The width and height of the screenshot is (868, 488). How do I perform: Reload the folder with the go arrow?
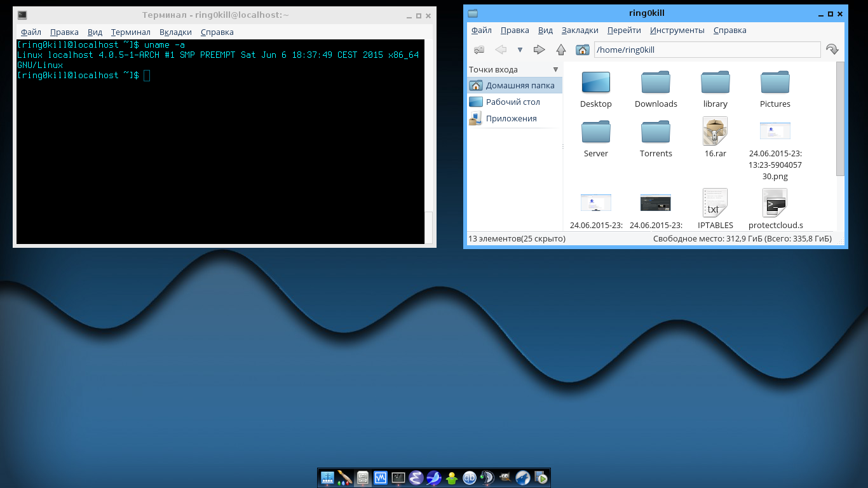(x=832, y=50)
